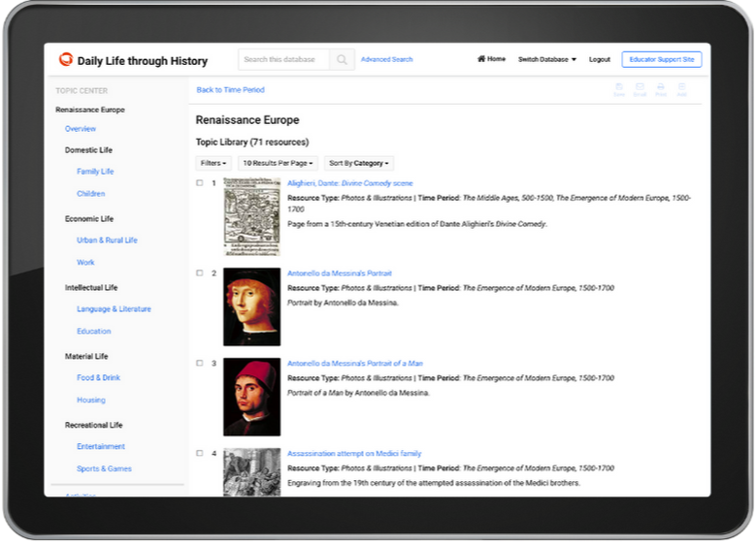Click the red-hat Portrait of a Man thumbnail
Screen dimensions: 756x545
[251, 397]
